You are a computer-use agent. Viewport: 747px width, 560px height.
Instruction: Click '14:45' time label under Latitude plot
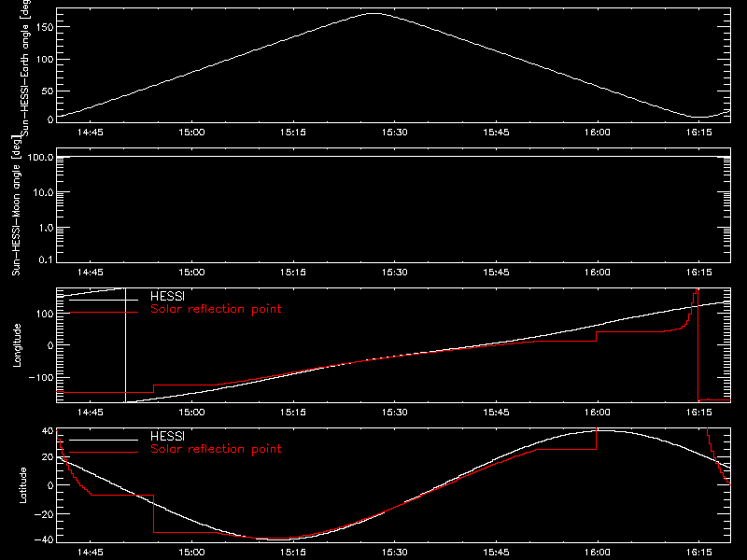pos(90,552)
